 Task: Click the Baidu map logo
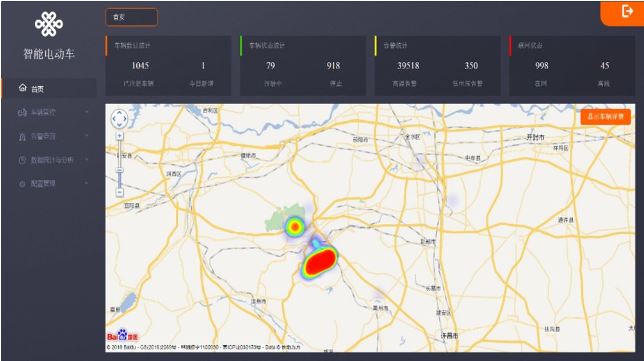click(x=123, y=336)
